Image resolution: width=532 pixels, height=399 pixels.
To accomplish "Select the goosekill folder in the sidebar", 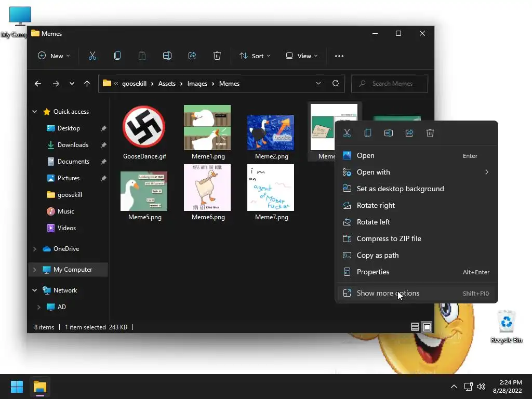I will coord(69,195).
